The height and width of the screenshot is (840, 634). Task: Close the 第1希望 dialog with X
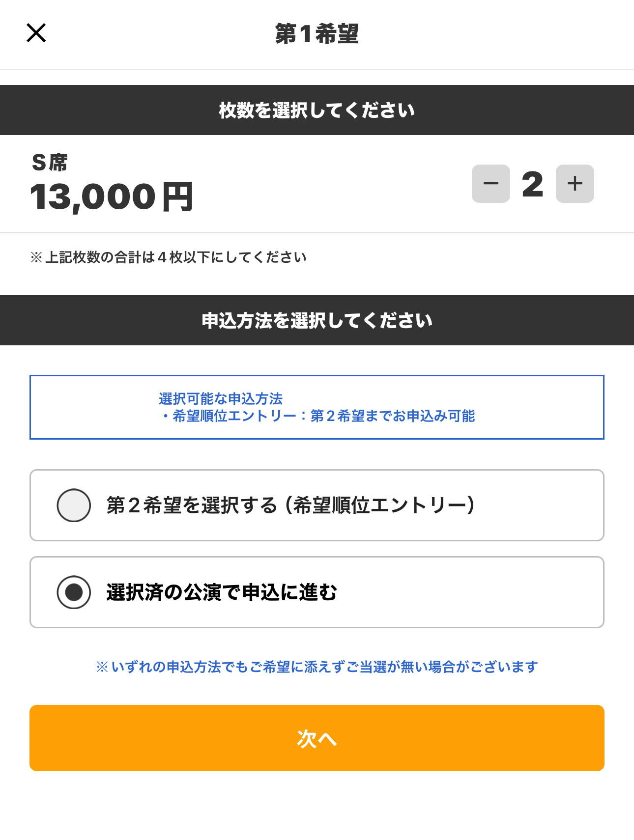tap(36, 33)
